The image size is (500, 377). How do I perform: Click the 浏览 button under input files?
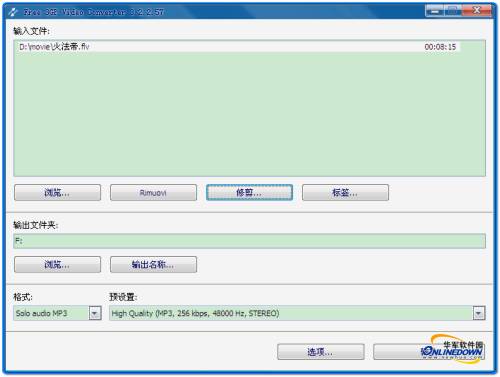click(x=57, y=193)
